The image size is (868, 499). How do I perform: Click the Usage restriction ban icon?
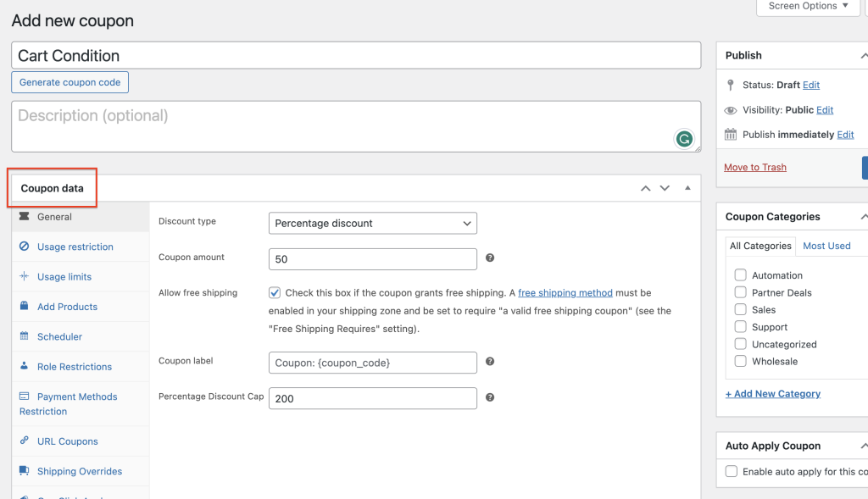[25, 247]
